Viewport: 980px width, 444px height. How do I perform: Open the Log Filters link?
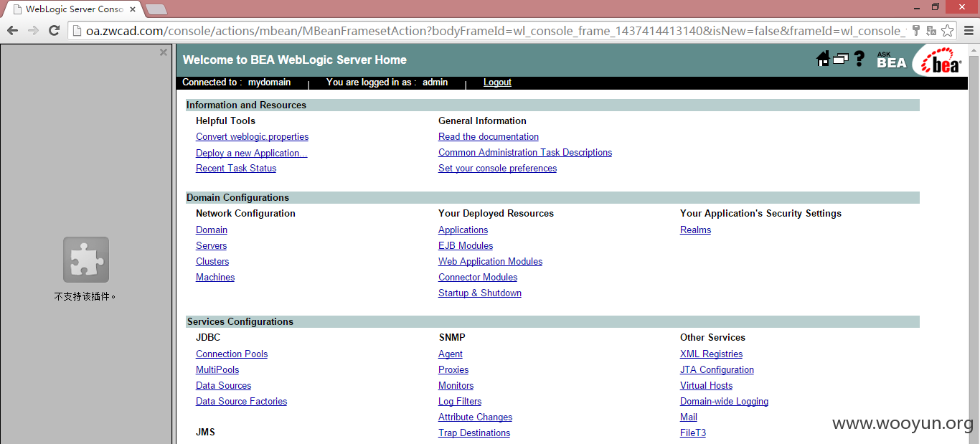tap(460, 401)
